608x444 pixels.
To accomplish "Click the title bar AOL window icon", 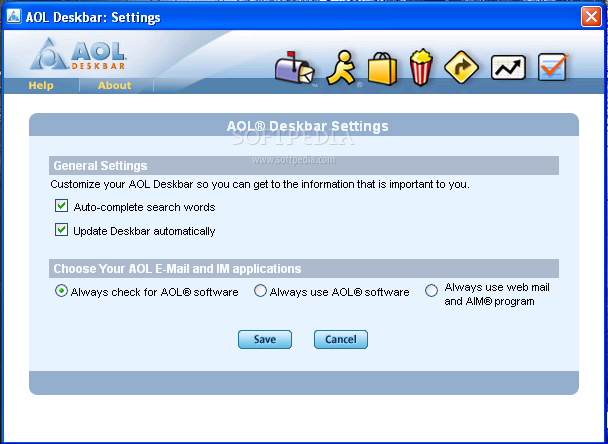I will coord(14,17).
